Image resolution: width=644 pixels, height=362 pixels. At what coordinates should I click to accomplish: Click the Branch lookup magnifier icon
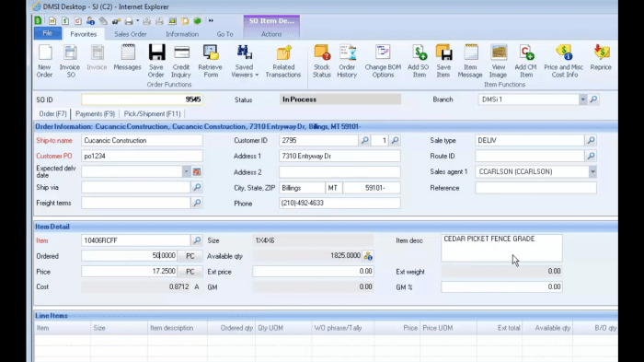click(x=593, y=99)
